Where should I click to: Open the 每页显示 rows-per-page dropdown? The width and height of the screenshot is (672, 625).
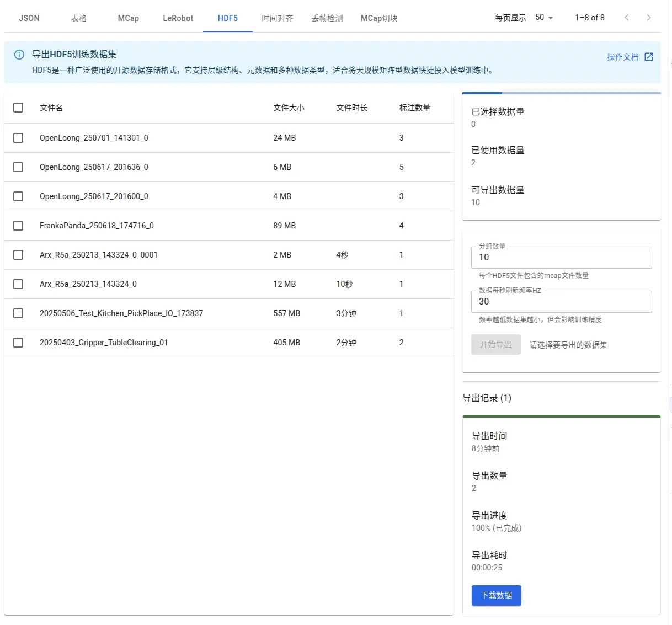[x=544, y=18]
